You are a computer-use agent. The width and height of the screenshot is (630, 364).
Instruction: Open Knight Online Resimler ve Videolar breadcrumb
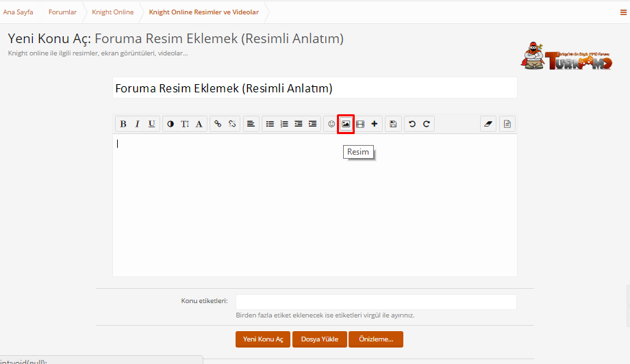(203, 12)
